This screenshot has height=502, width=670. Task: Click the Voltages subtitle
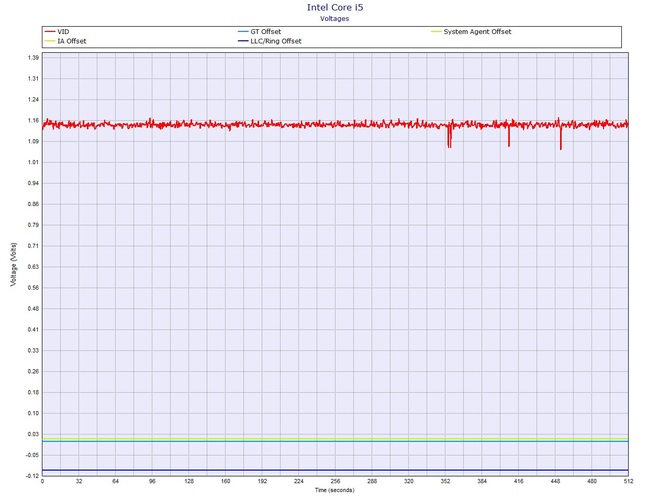point(335,19)
